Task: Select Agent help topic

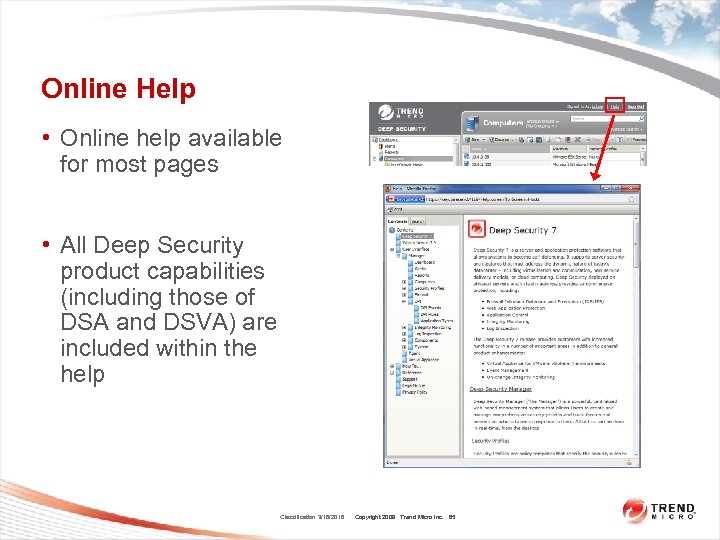Action: click(413, 353)
